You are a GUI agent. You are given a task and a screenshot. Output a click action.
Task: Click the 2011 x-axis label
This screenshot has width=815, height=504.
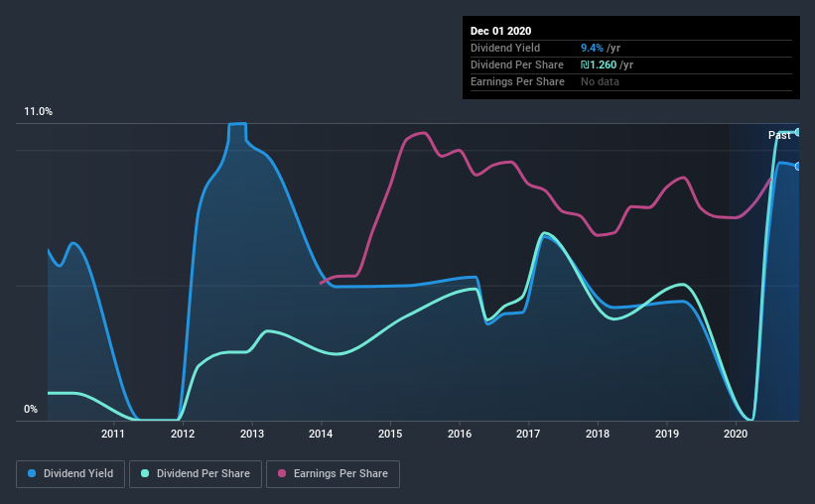click(x=113, y=434)
